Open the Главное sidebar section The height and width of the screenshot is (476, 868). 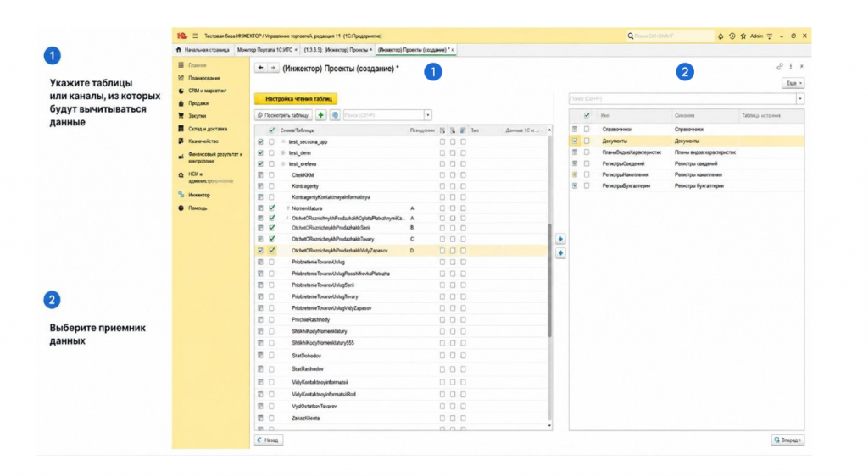[197, 65]
